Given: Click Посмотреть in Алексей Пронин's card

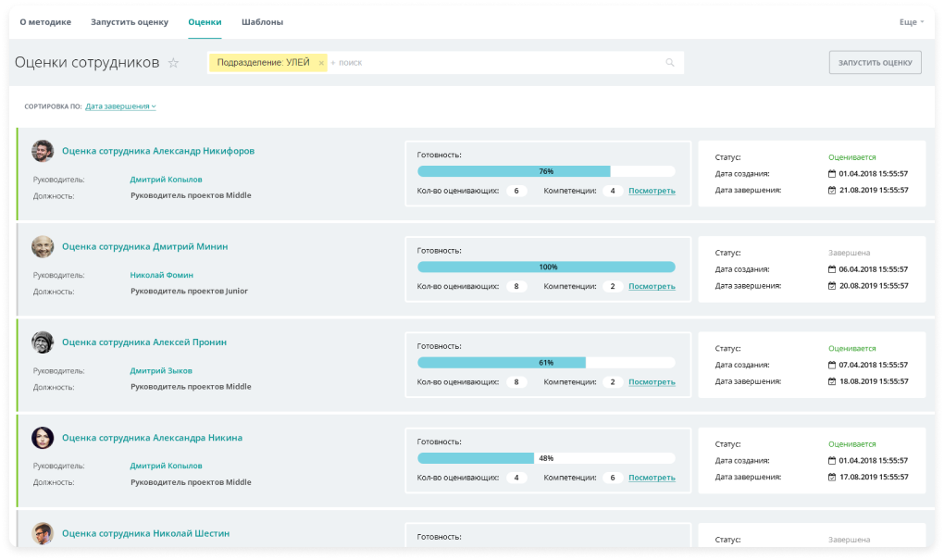Looking at the screenshot, I should coord(652,382).
